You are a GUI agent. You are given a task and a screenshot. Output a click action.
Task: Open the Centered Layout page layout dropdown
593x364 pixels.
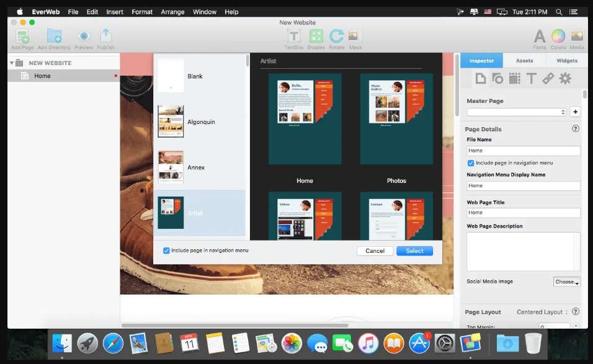click(x=542, y=312)
